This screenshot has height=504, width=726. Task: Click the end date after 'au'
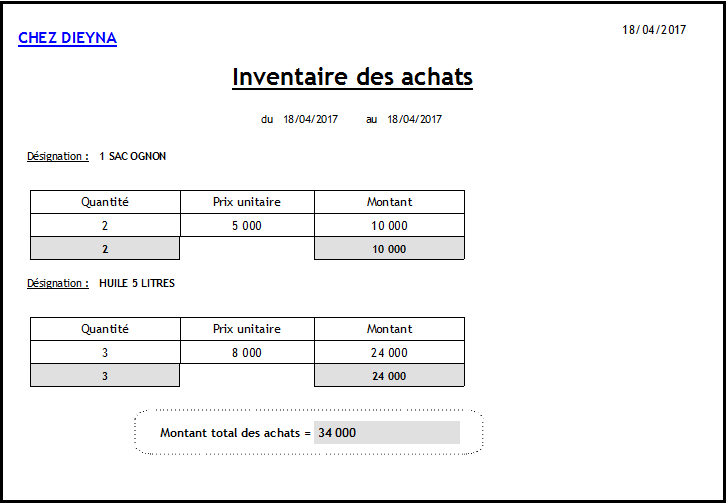pyautogui.click(x=414, y=119)
